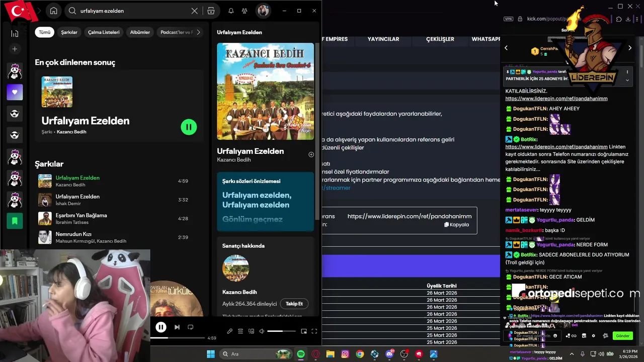
Task: Open YAYINCILAR menu on Liderepin site
Action: (x=383, y=39)
